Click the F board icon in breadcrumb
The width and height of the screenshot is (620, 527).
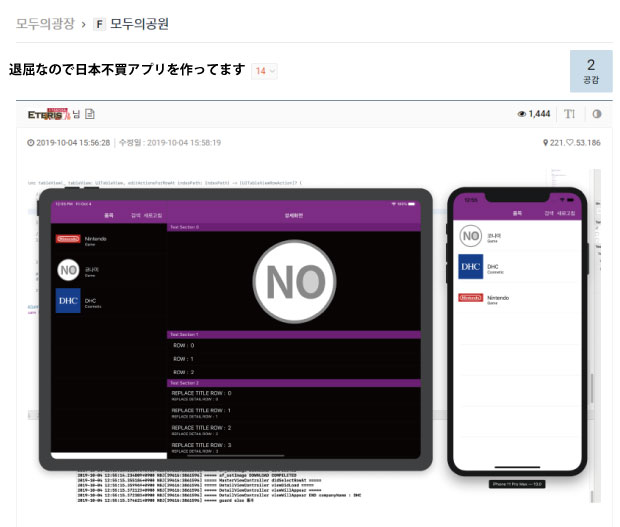[99, 23]
